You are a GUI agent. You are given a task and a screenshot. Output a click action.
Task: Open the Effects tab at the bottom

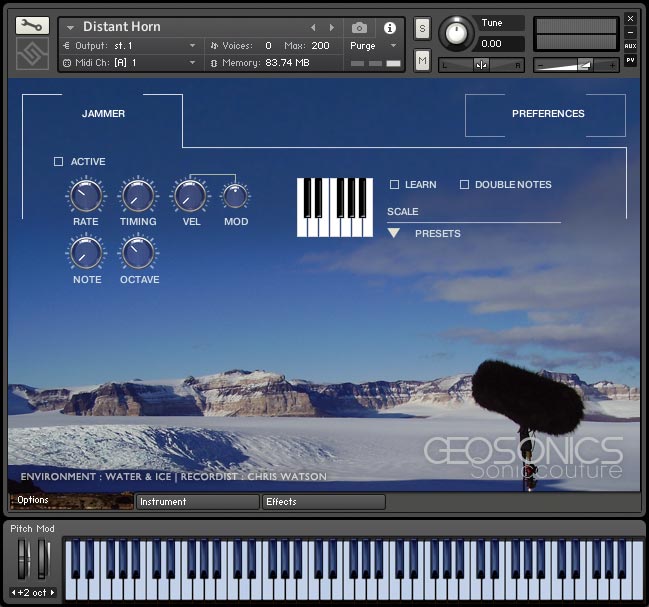coord(323,502)
